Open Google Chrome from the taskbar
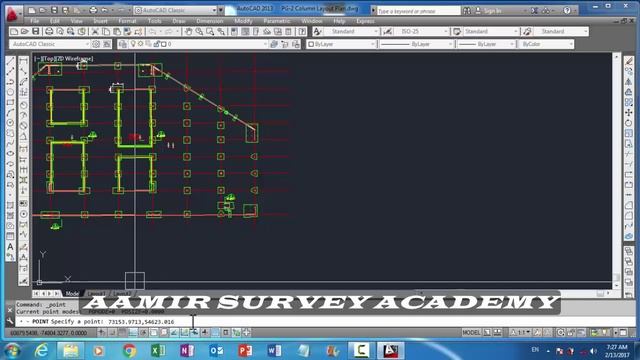The image size is (640, 360). [129, 351]
